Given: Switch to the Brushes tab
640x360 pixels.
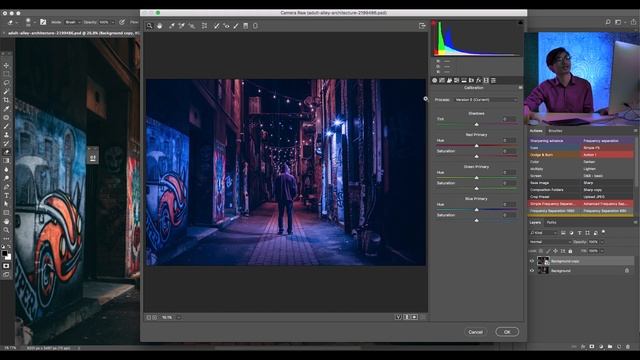Looking at the screenshot, I should 555,131.
